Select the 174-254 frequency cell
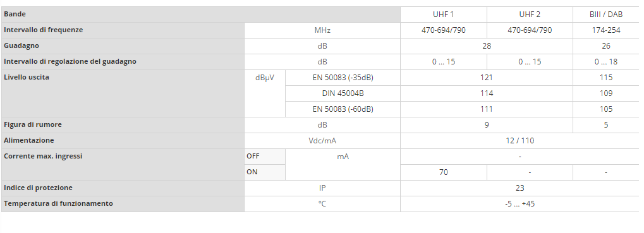This screenshot has height=233, width=644. pos(606,30)
